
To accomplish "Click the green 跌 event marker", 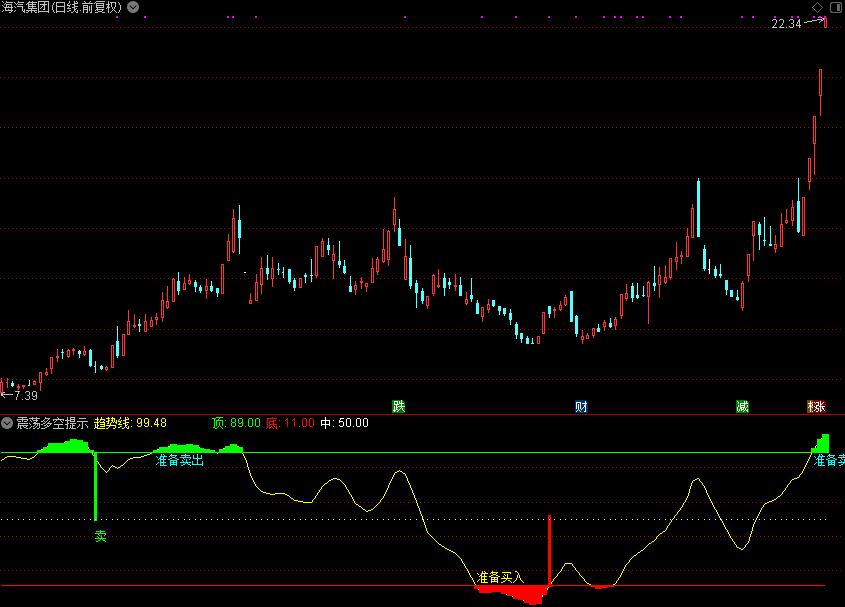I will click(399, 406).
